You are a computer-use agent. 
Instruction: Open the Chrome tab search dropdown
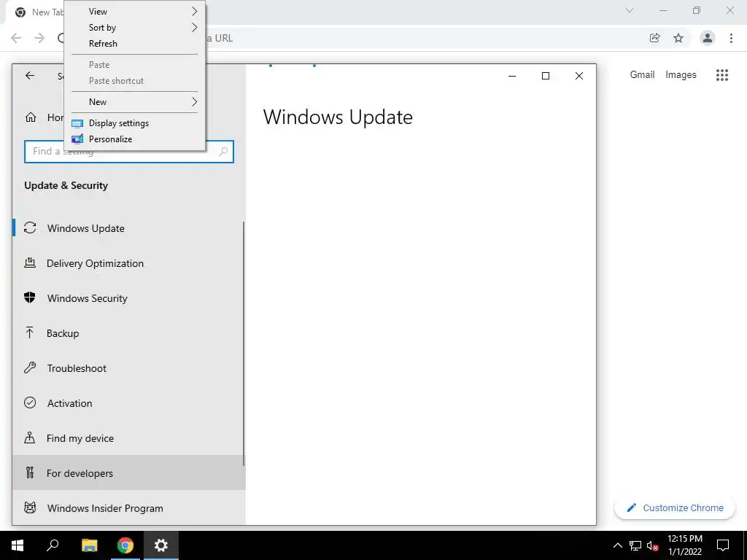coord(630,10)
